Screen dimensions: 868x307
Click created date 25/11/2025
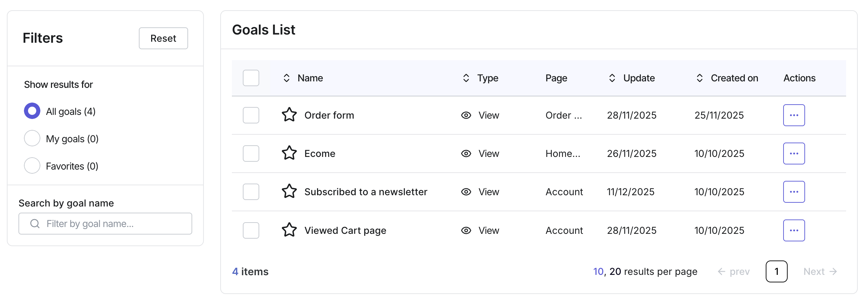[x=719, y=115]
